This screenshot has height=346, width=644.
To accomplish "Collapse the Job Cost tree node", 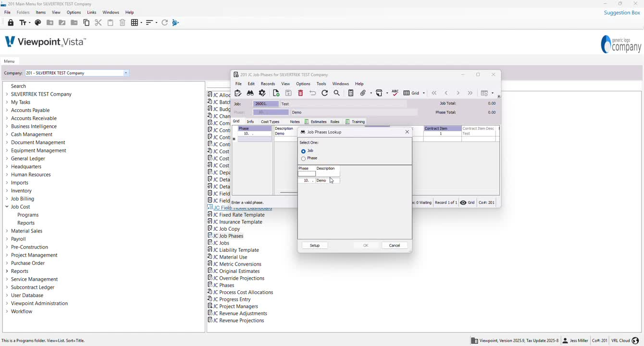I will pos(7,207).
